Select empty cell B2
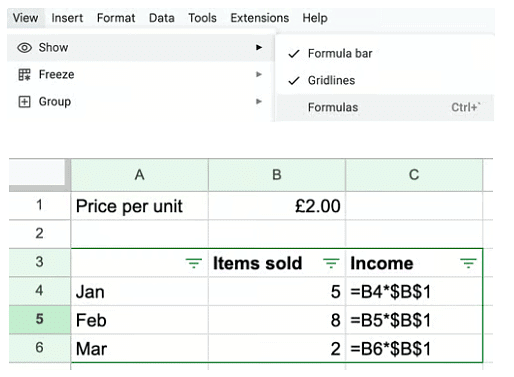Image resolution: width=514 pixels, height=377 pixels. (x=277, y=234)
